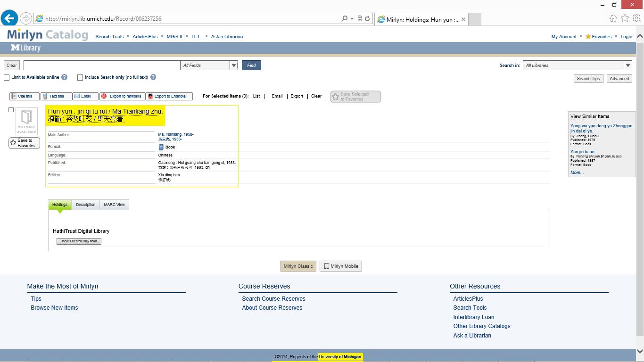Enable Limit to Available online checkbox
Screen dimensions: 644x362
[x=7, y=77]
